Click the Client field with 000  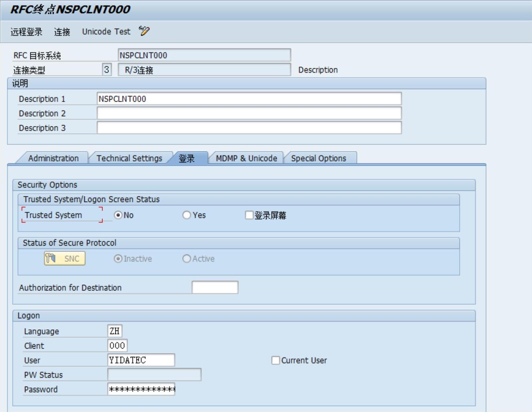tap(117, 345)
